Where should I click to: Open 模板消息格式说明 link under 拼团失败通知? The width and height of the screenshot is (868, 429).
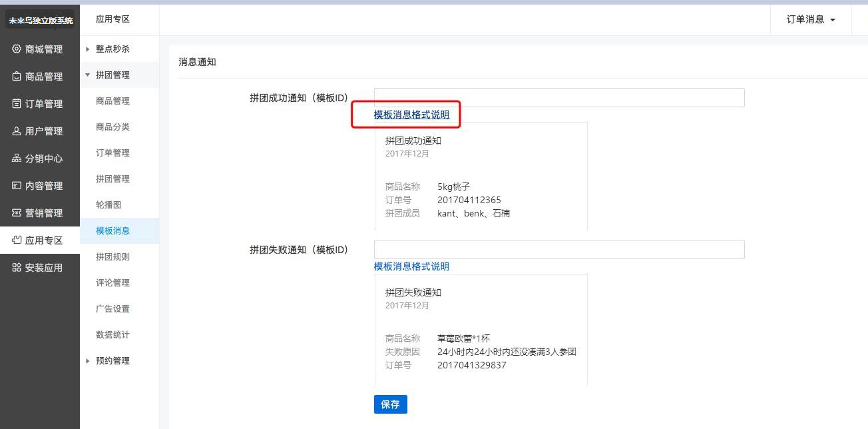[x=411, y=266]
